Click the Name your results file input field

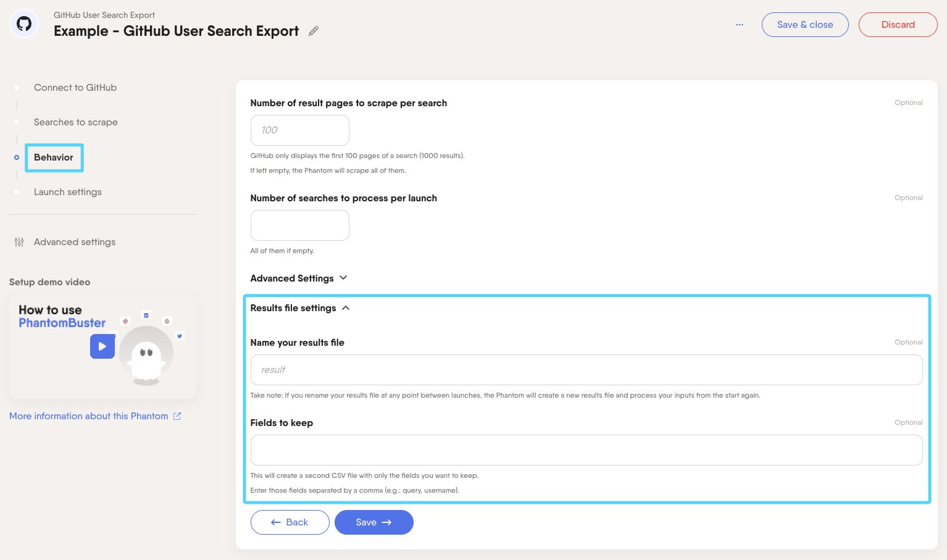(586, 370)
